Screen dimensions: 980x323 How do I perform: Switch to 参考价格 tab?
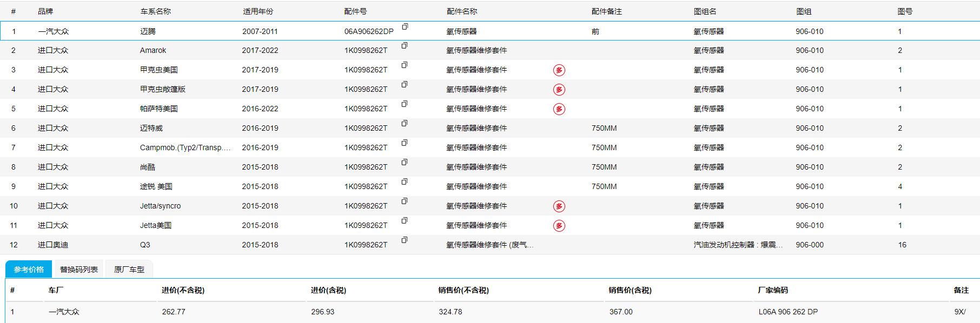coord(29,269)
